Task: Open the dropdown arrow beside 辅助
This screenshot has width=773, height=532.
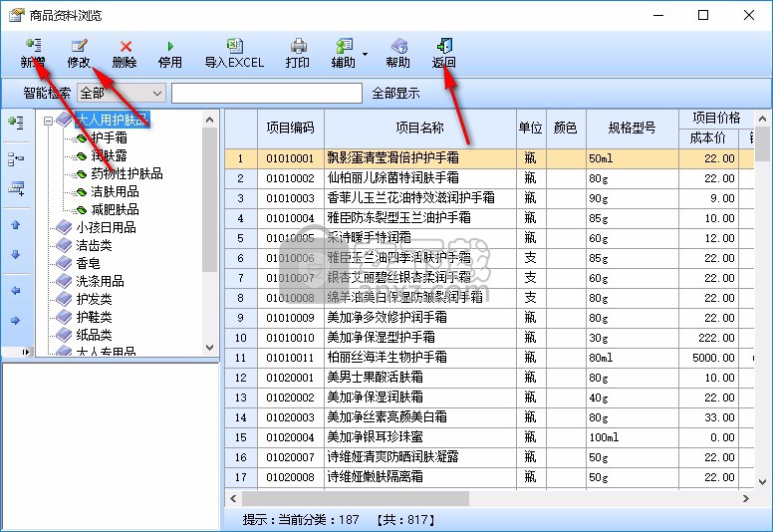Action: pyautogui.click(x=366, y=54)
